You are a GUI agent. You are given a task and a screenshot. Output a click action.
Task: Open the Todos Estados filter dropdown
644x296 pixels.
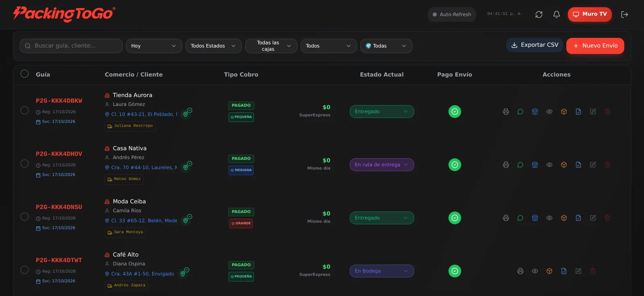[214, 46]
